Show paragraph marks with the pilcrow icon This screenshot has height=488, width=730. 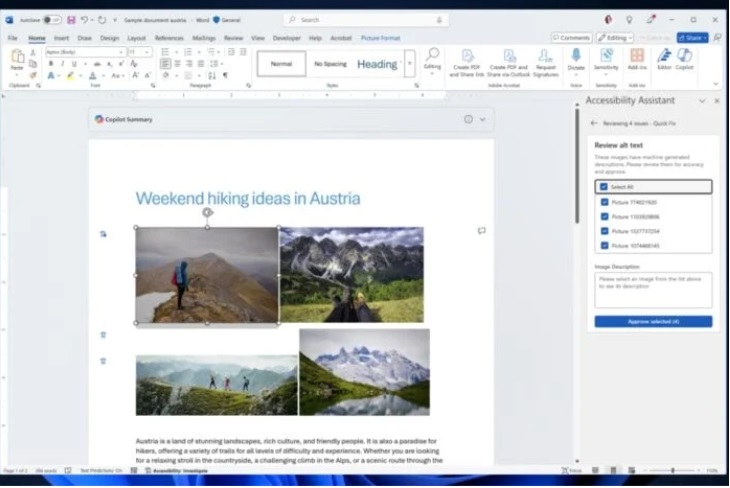point(225,75)
